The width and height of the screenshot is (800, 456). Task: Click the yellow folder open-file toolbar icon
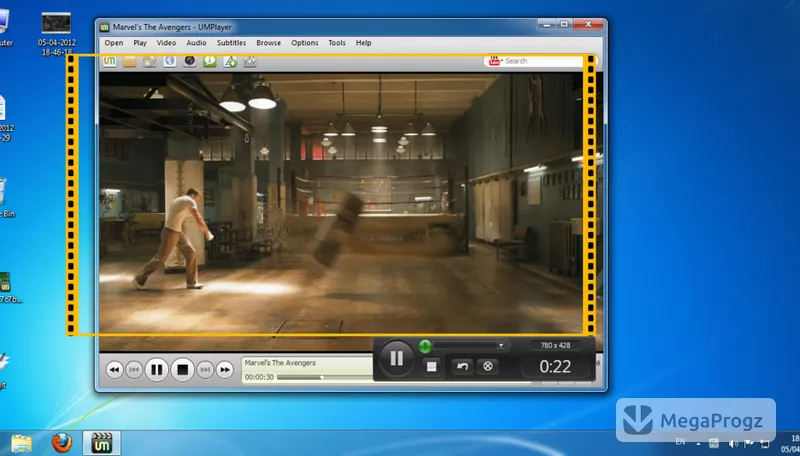pos(130,62)
